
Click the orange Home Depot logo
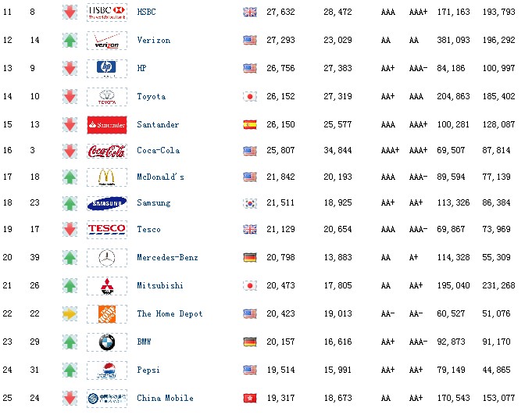(x=107, y=314)
